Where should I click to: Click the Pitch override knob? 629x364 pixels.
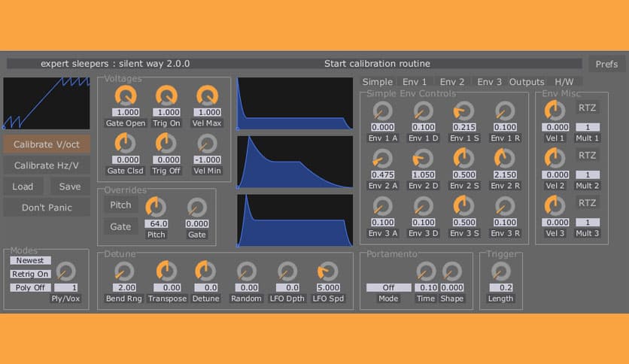[156, 207]
